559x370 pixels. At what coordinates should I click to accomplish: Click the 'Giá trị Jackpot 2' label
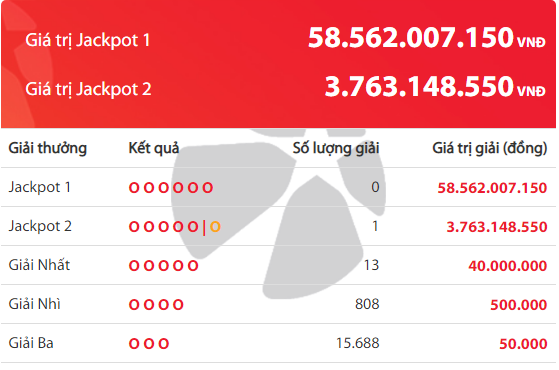88,89
